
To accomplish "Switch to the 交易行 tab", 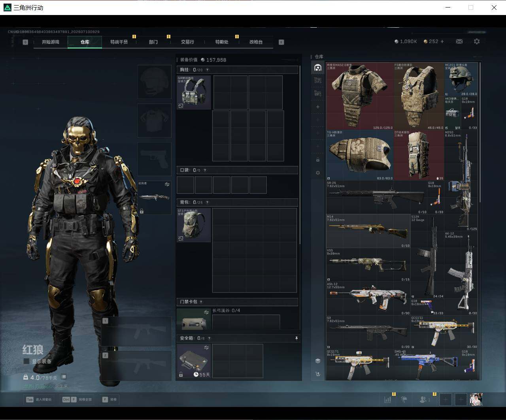I will [x=187, y=42].
